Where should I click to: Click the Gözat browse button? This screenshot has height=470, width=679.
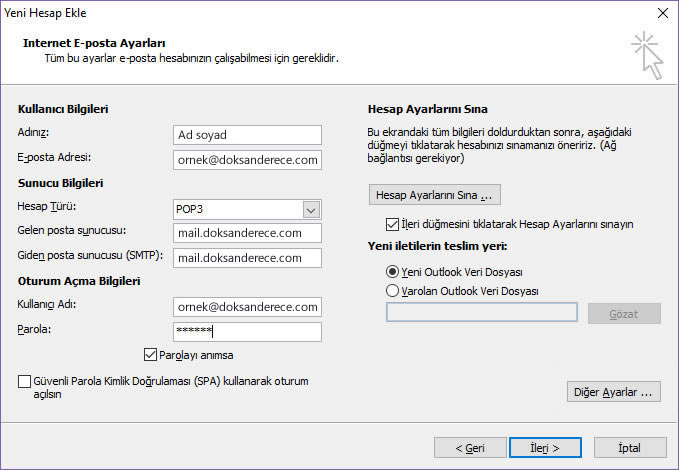(624, 314)
